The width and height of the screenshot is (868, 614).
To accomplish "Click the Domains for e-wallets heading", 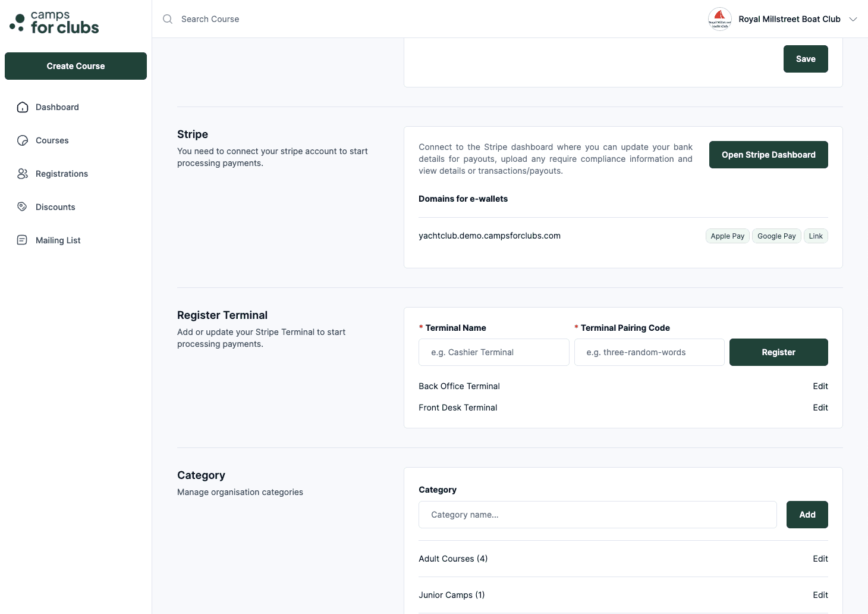I will 463,199.
